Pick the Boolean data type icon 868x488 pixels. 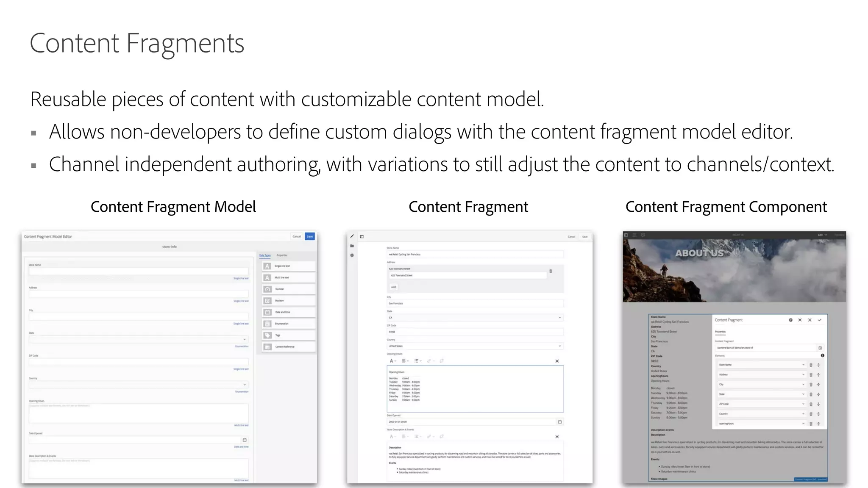[267, 300]
